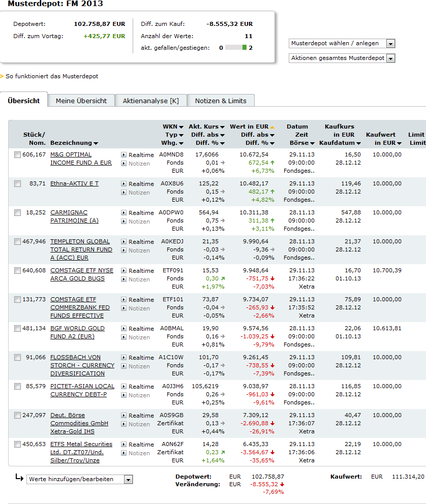The image size is (426, 504).
Task: Open Realtime icon for Ethna-AKTIV E T
Action: click(x=124, y=184)
